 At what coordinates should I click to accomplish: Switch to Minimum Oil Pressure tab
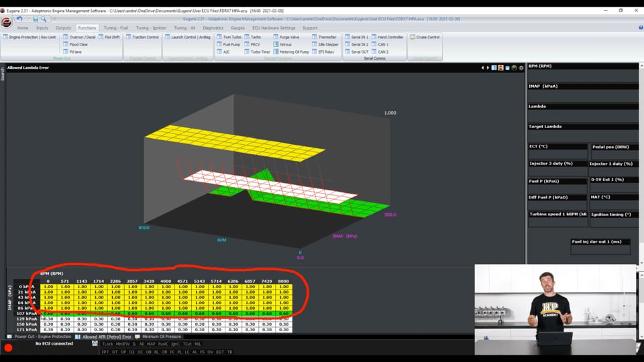coord(158,337)
